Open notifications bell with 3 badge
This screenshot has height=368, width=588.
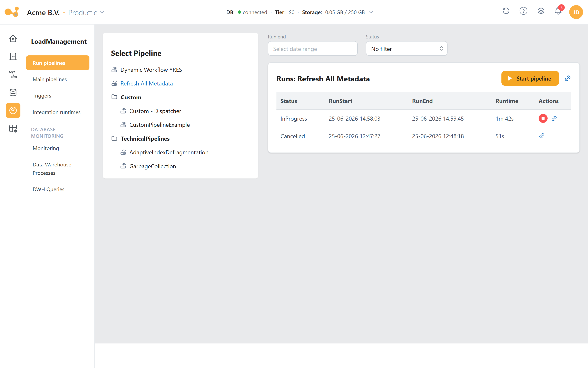558,11
